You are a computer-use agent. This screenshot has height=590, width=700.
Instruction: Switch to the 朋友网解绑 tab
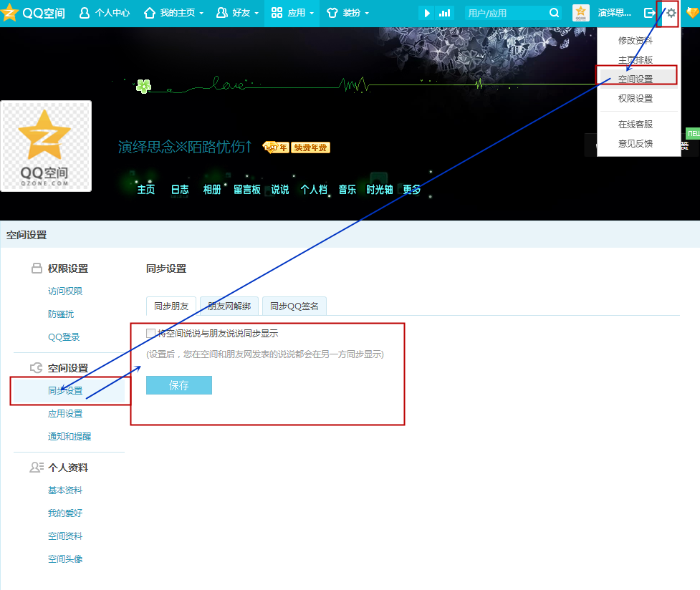pos(229,306)
